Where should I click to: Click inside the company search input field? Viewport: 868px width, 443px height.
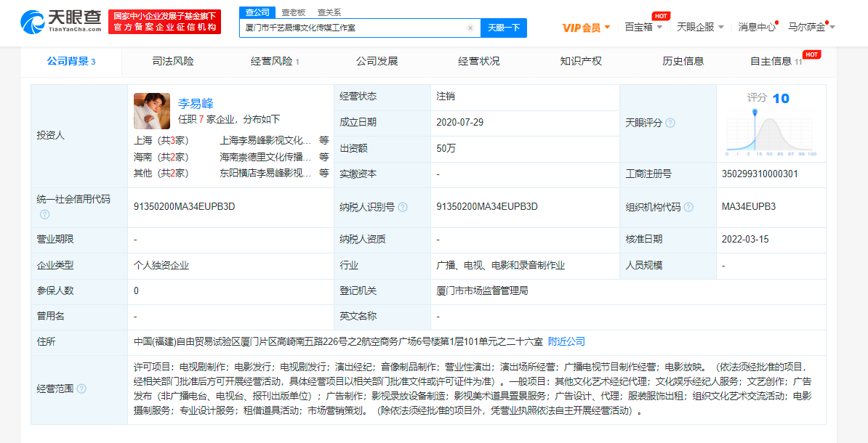point(353,28)
